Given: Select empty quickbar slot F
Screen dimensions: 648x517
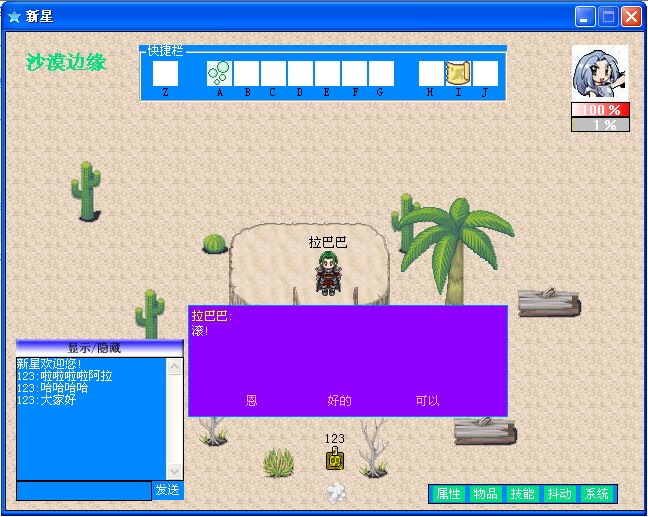Looking at the screenshot, I should coord(354,73).
